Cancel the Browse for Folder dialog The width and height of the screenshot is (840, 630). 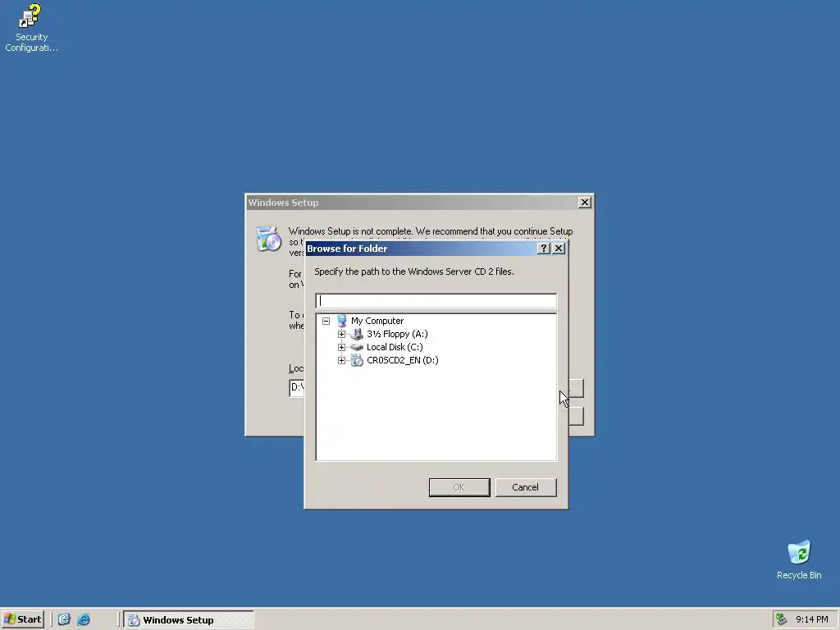coord(526,487)
